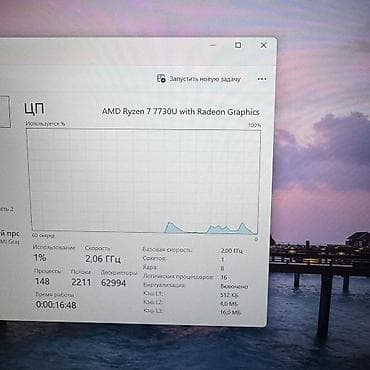
Task: Select the L3 cache 16,0 МБ value
Action: (230, 313)
